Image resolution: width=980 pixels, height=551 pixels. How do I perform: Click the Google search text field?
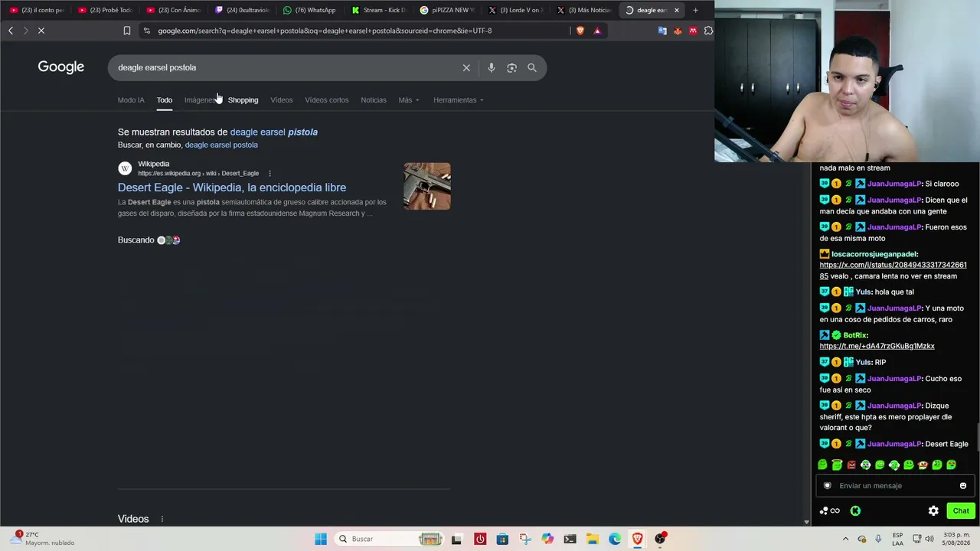click(287, 67)
